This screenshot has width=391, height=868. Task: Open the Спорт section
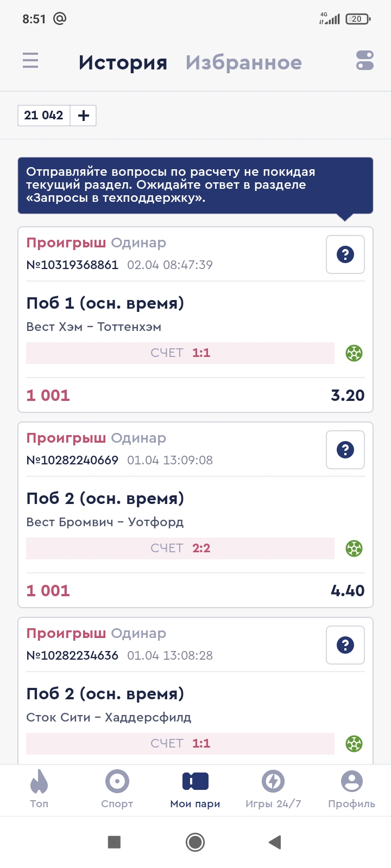[x=117, y=789]
